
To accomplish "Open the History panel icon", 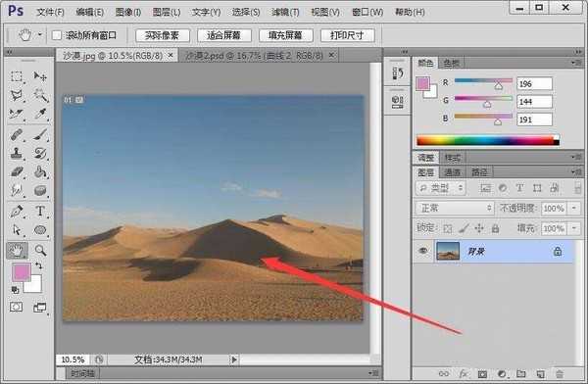I will coord(398,73).
